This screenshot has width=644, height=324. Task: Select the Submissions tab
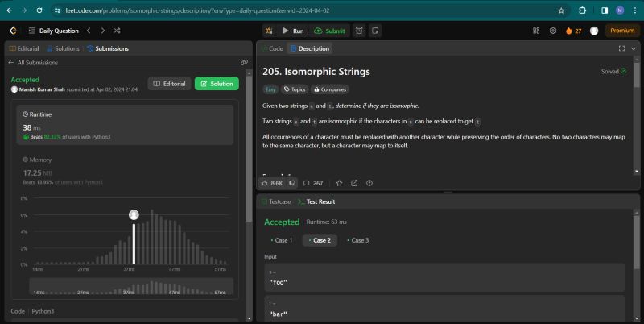tap(108, 48)
